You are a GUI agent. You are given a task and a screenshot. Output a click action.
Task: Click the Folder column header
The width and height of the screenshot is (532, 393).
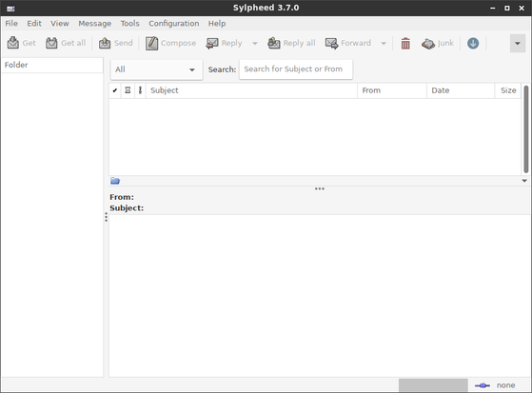pos(52,65)
